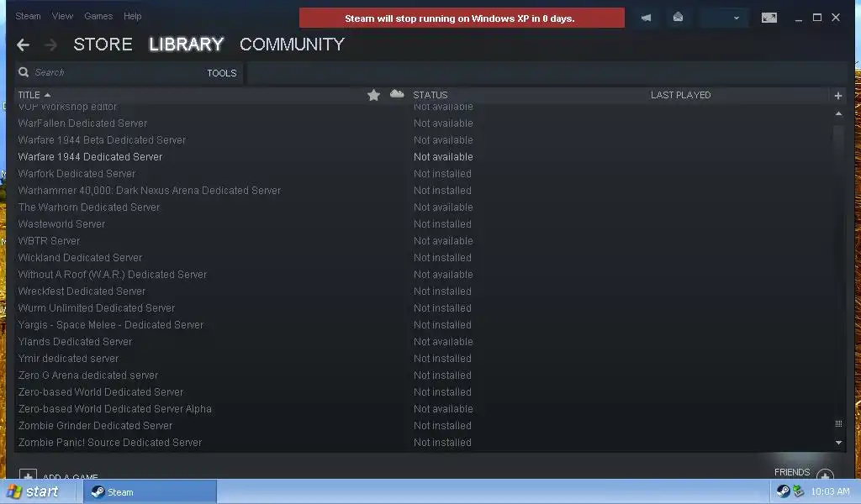The width and height of the screenshot is (861, 504).
Task: Switch to Big Picture mode icon
Action: (769, 18)
